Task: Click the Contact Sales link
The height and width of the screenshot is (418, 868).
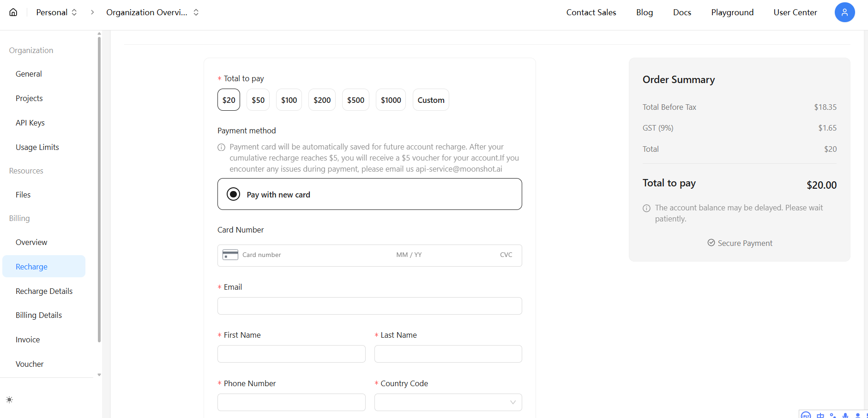Action: click(591, 12)
